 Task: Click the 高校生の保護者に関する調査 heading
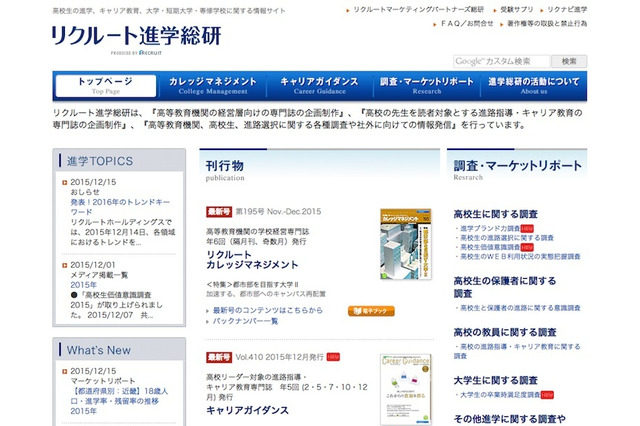504,287
